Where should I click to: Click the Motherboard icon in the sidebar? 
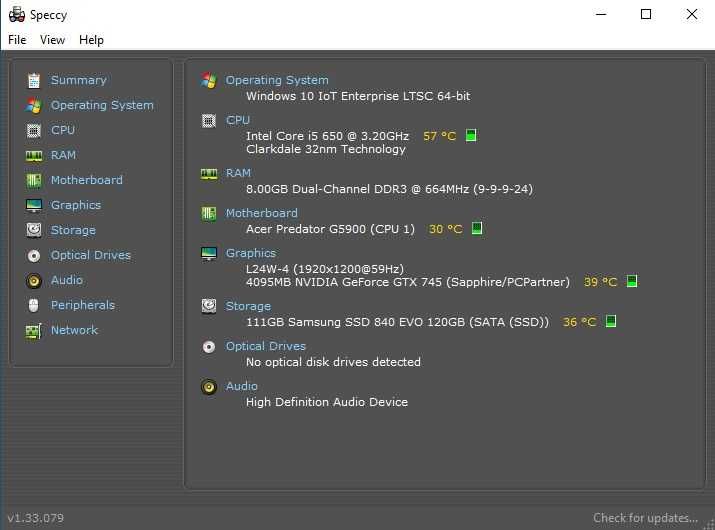(x=34, y=180)
